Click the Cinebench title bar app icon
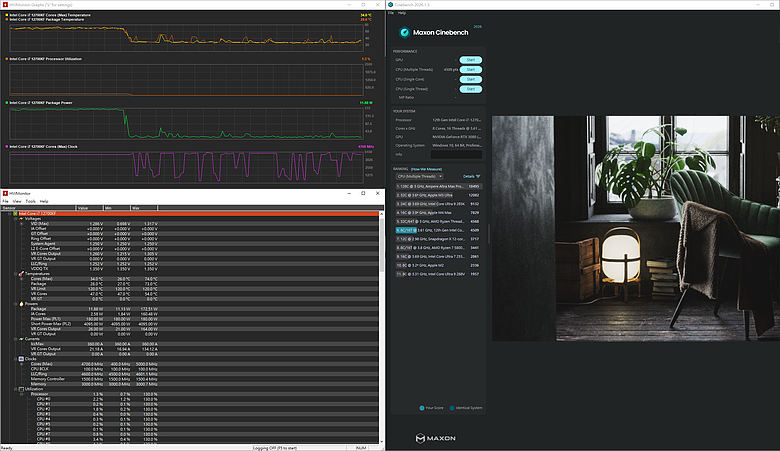 click(390, 4)
